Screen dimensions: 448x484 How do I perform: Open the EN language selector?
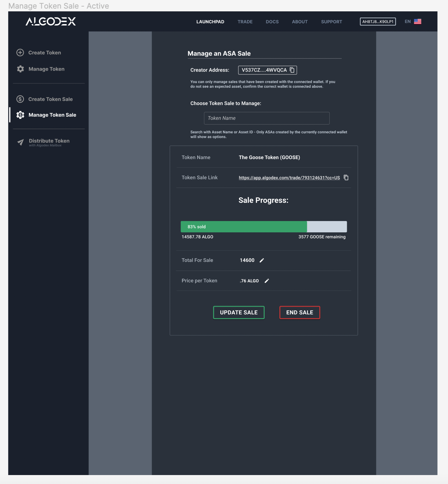pyautogui.click(x=408, y=21)
